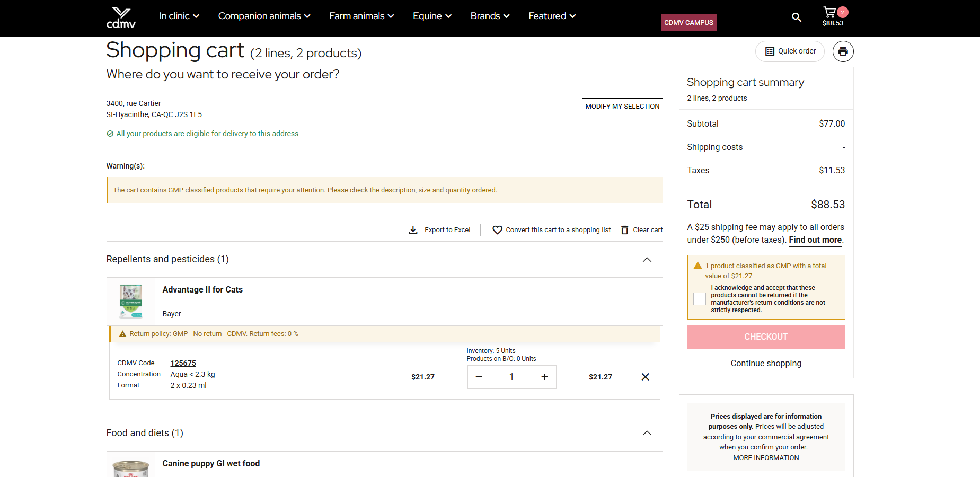Open the Canine puppy GI wet food title

[x=211, y=464]
